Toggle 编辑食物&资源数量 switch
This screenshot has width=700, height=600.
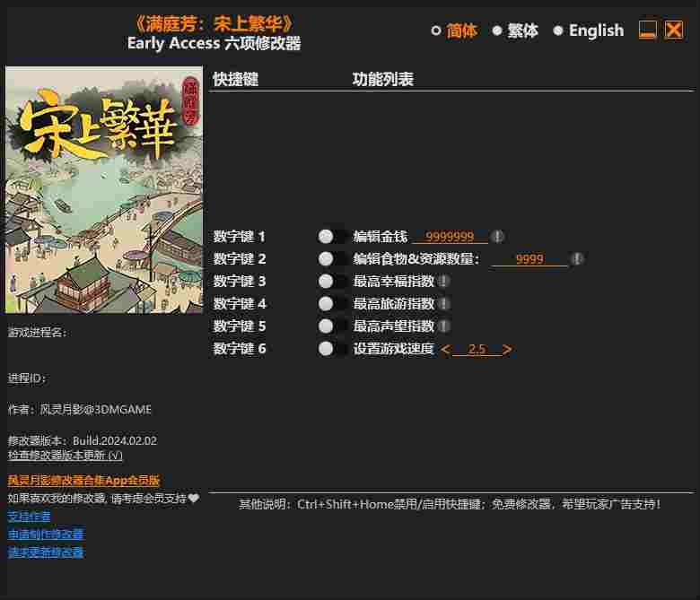pyautogui.click(x=332, y=258)
